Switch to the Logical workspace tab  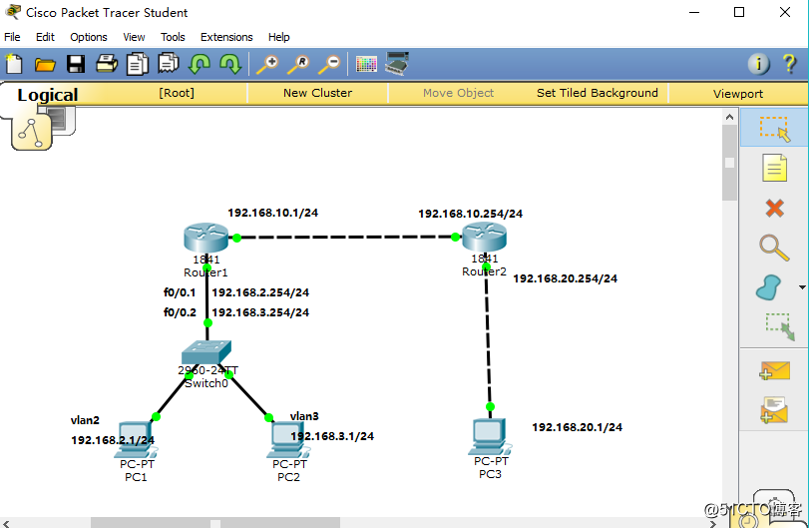(48, 95)
